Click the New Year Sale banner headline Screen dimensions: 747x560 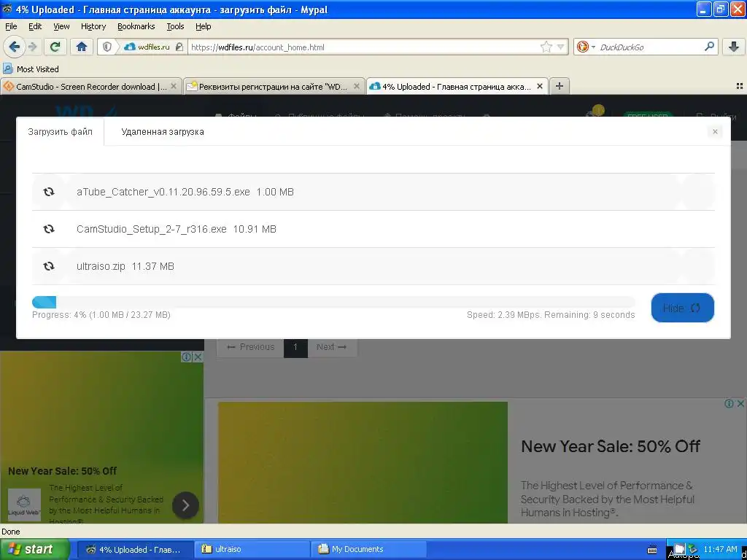point(611,446)
